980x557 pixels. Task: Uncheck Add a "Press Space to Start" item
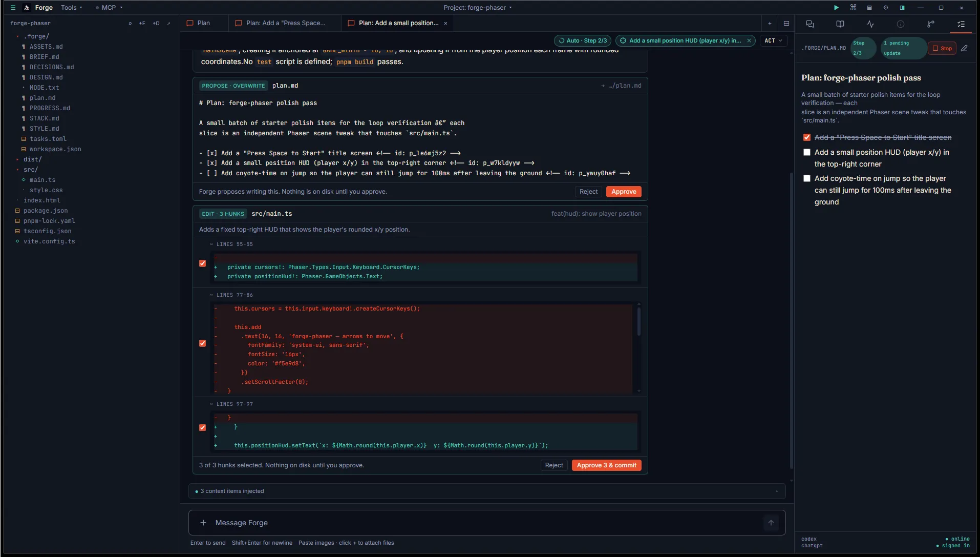(807, 137)
